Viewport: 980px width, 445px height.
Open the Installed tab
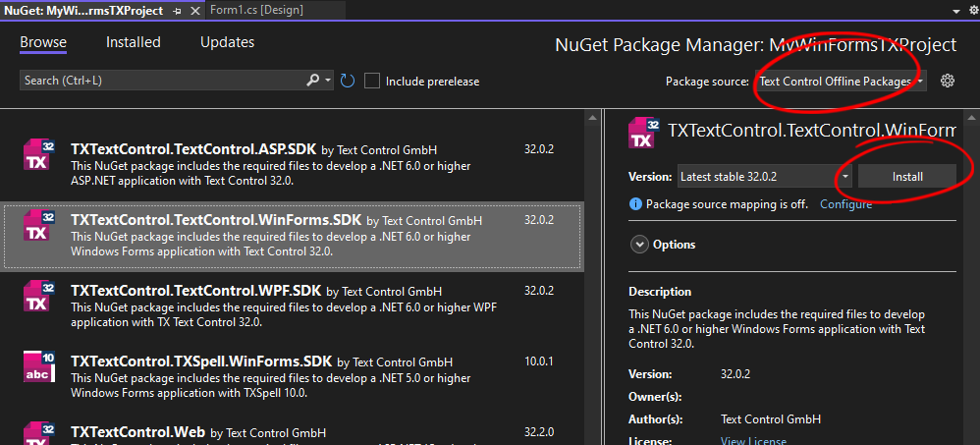134,42
